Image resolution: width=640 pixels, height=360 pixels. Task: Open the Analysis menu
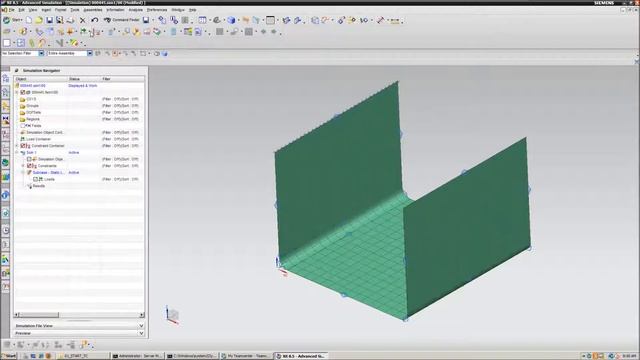[136, 9]
